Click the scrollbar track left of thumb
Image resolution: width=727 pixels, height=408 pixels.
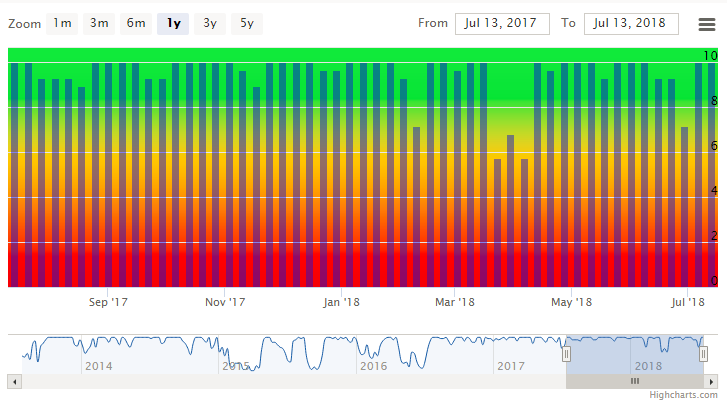[294, 382]
